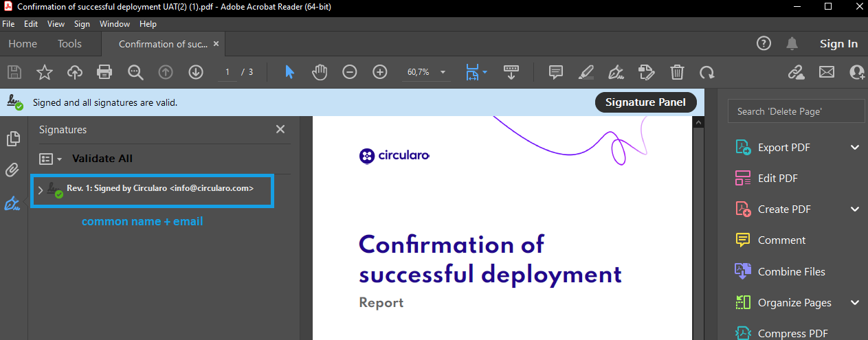Switch to the Tools tab
The height and width of the screenshot is (340, 868).
coord(69,44)
